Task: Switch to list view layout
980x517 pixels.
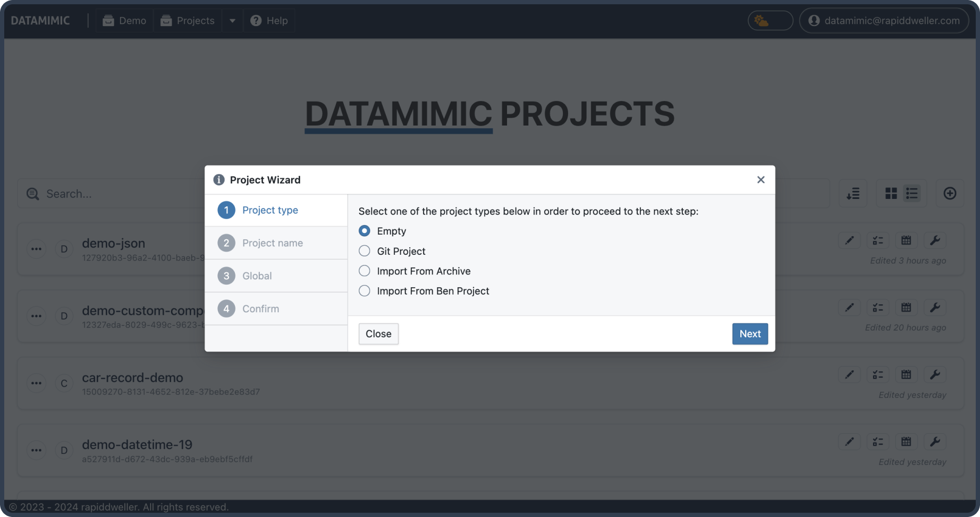Action: click(912, 194)
